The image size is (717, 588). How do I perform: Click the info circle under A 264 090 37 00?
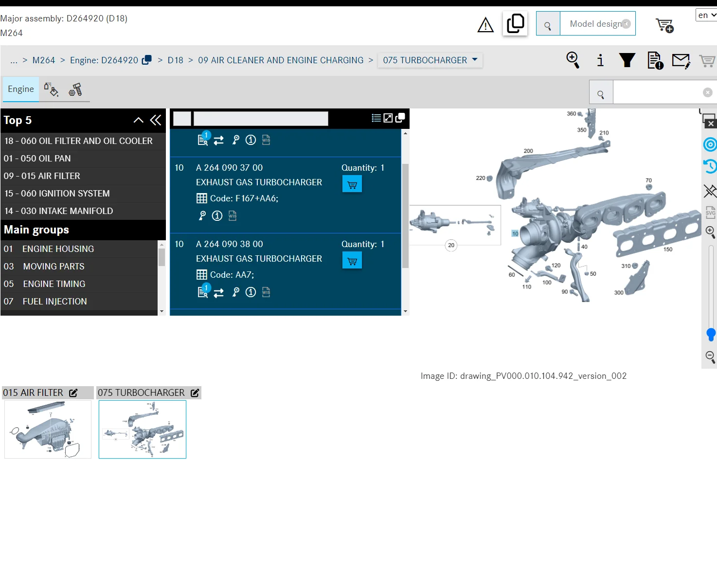click(x=217, y=216)
